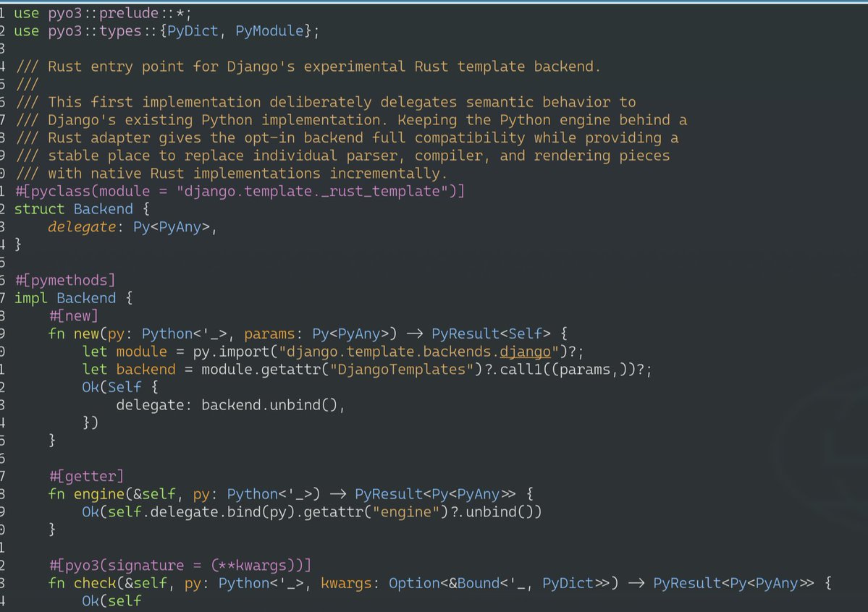Click "py.import" in the let module line

pos(231,352)
